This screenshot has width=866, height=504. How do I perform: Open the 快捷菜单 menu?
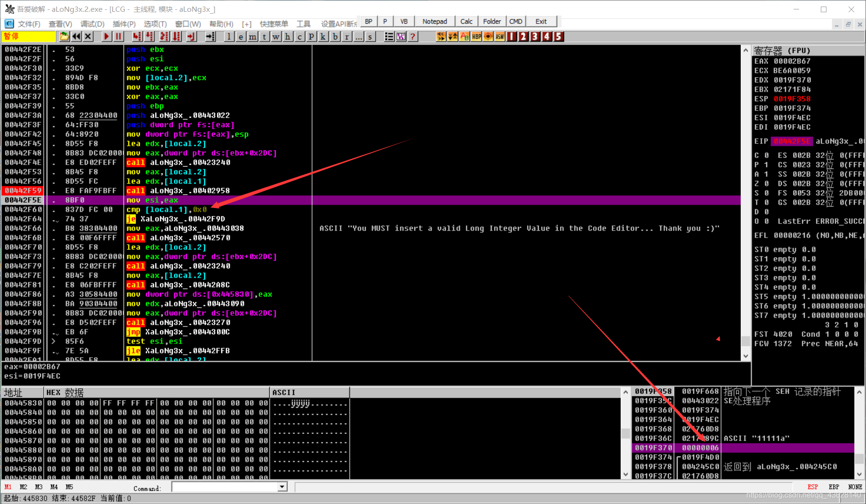274,24
